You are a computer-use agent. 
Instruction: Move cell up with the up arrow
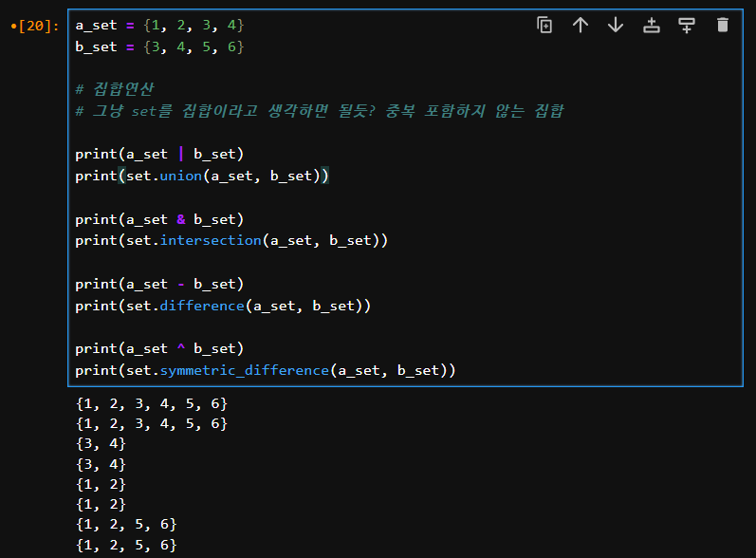[580, 25]
